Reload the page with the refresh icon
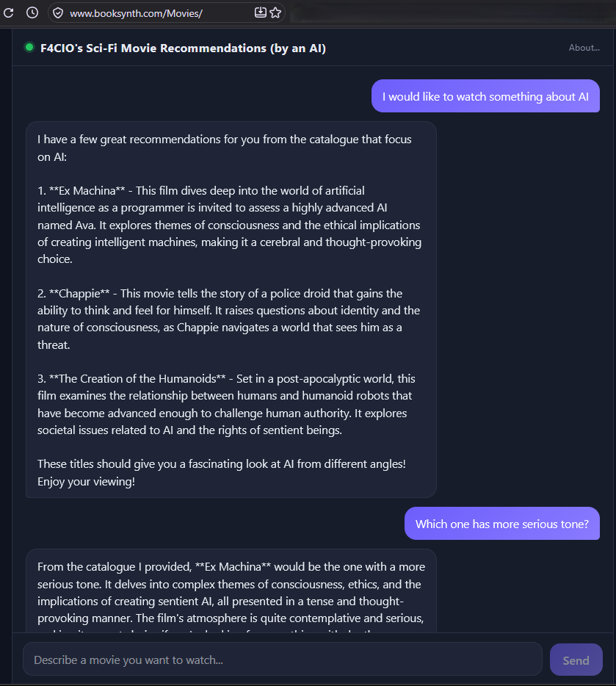The width and height of the screenshot is (616, 686). (8, 12)
